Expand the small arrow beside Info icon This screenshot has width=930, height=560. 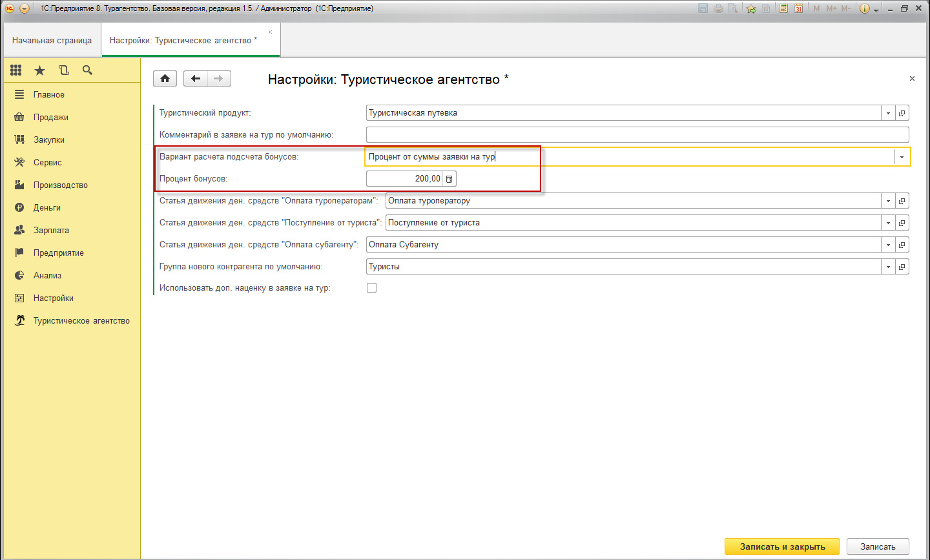point(876,9)
